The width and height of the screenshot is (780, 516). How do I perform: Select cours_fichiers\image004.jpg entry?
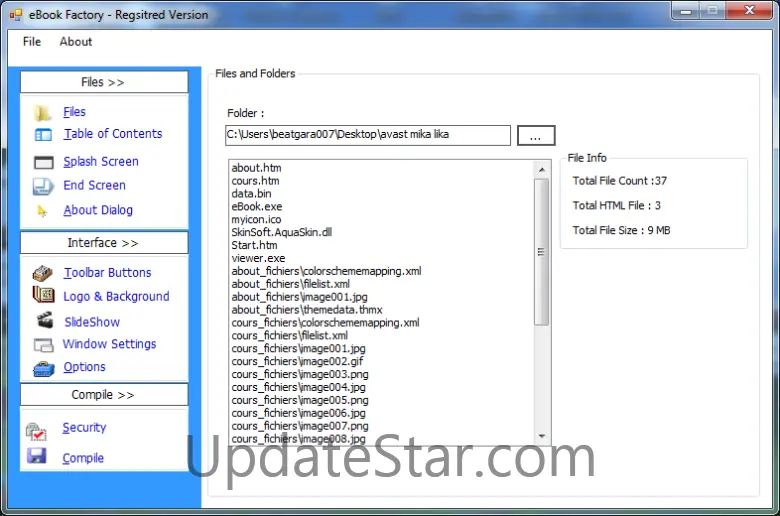pos(298,388)
